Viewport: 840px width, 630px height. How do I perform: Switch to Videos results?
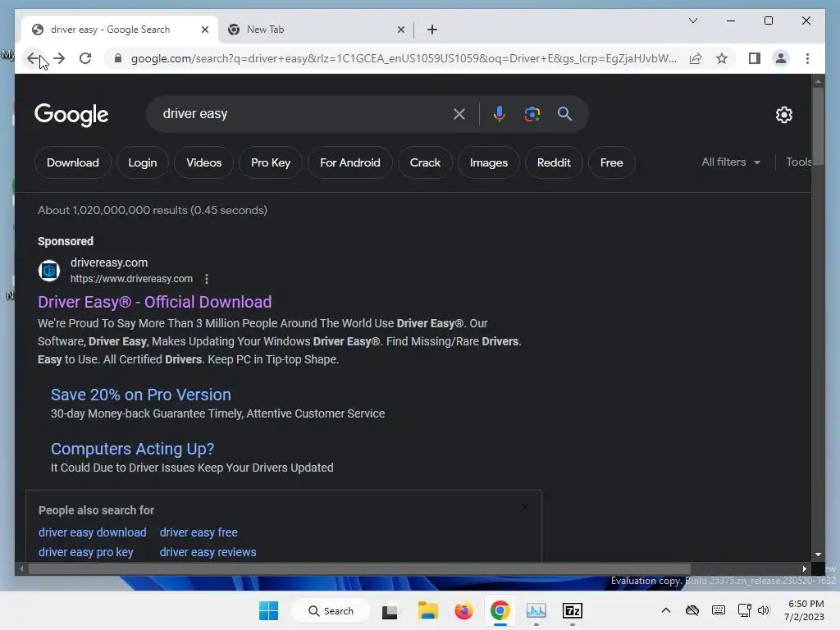point(203,162)
